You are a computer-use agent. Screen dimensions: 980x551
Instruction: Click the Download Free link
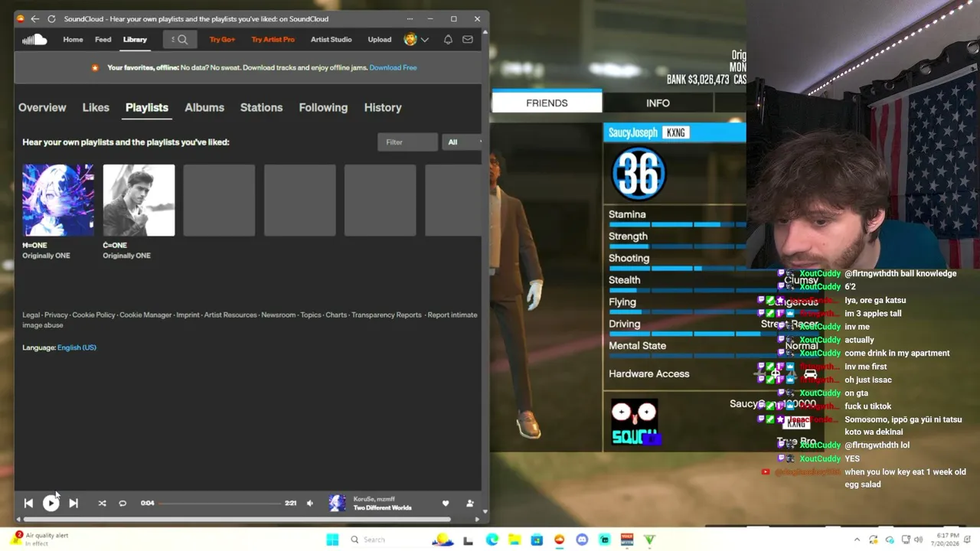click(393, 67)
